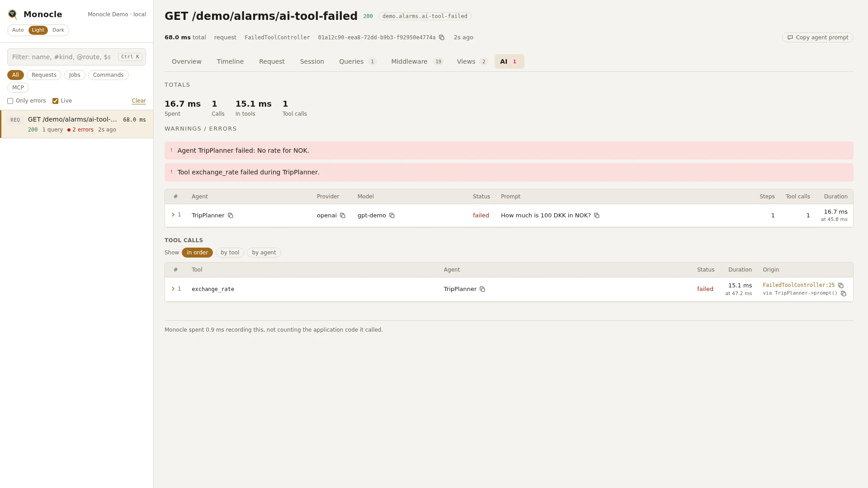Click Copy agent prompt button
The height and width of the screenshot is (488, 868).
817,38
